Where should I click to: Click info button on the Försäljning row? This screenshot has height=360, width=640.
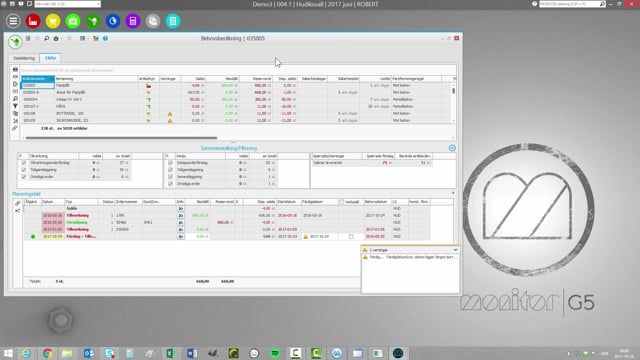[180, 222]
